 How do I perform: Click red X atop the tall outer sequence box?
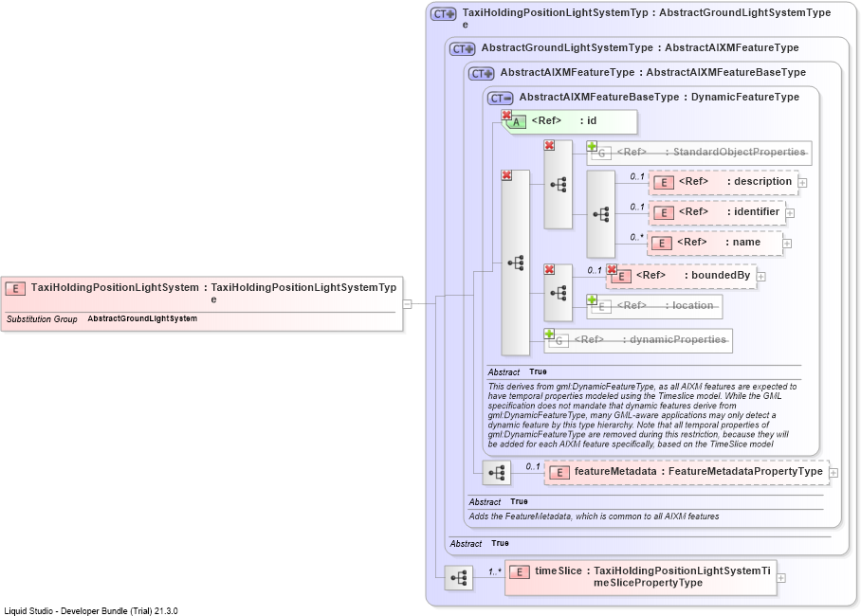click(x=506, y=175)
